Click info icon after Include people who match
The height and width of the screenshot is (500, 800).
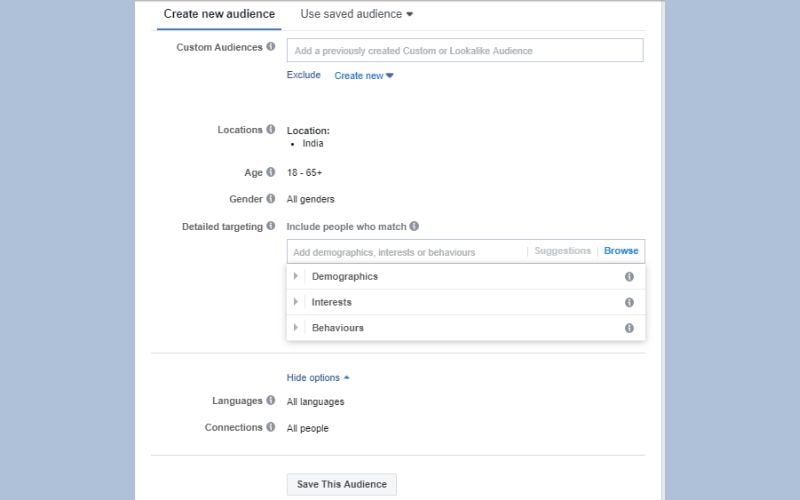click(x=414, y=227)
